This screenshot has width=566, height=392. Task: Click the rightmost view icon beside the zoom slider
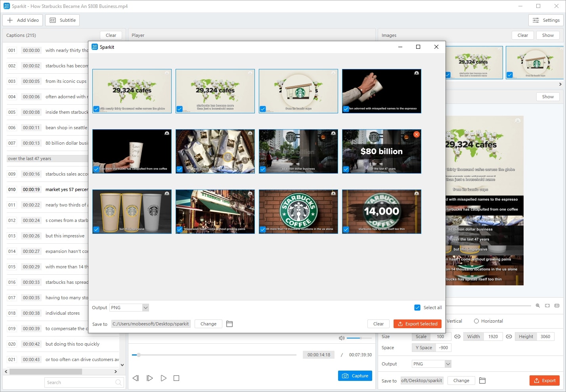(557, 306)
